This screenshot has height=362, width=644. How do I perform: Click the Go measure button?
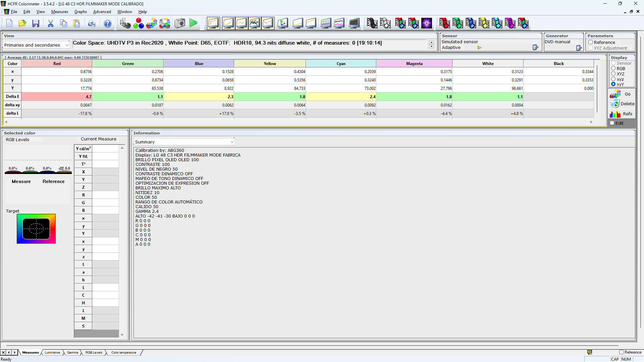click(622, 94)
